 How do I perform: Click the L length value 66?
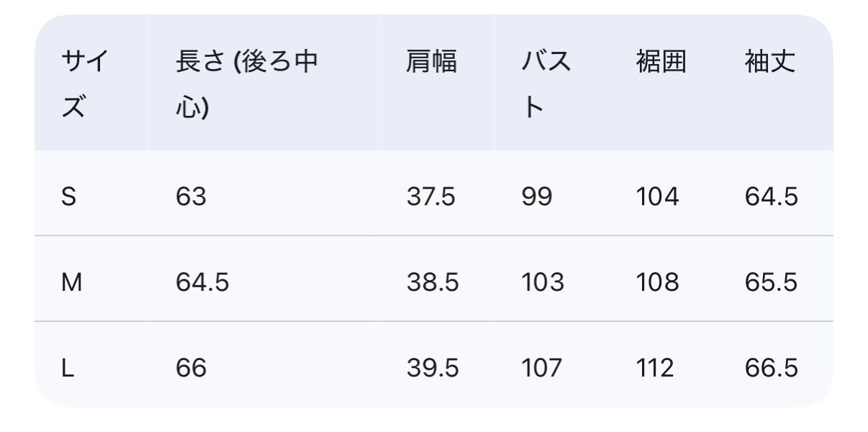191,368
